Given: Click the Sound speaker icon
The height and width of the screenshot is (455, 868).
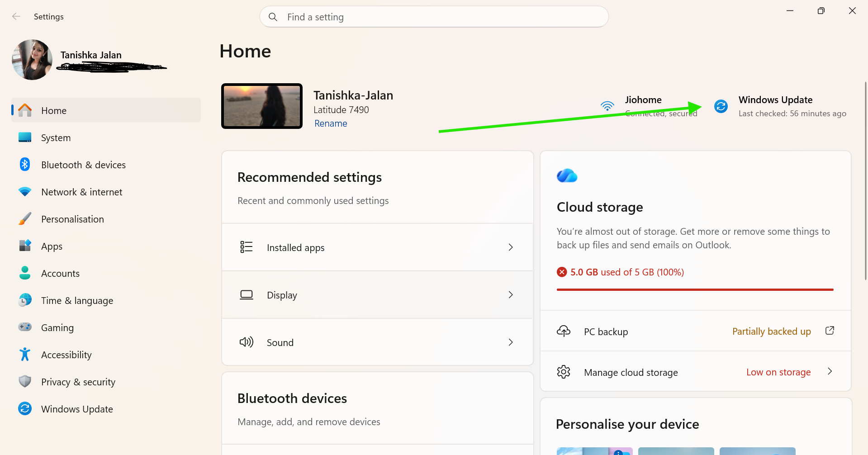Looking at the screenshot, I should pos(247,342).
